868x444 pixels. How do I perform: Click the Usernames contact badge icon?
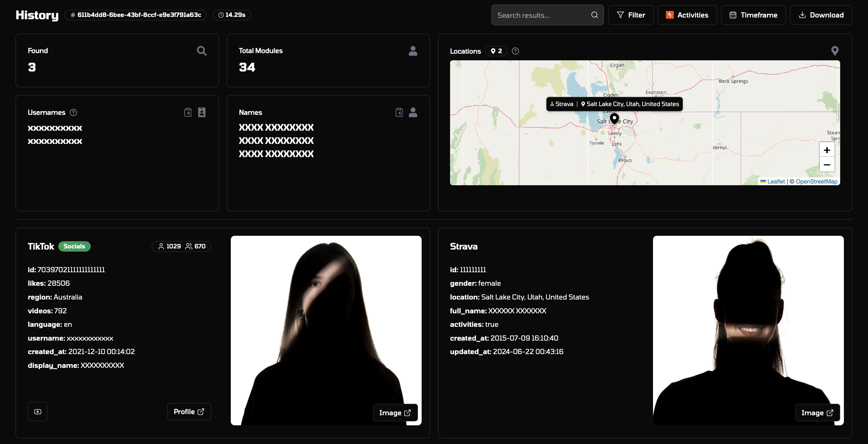(202, 112)
